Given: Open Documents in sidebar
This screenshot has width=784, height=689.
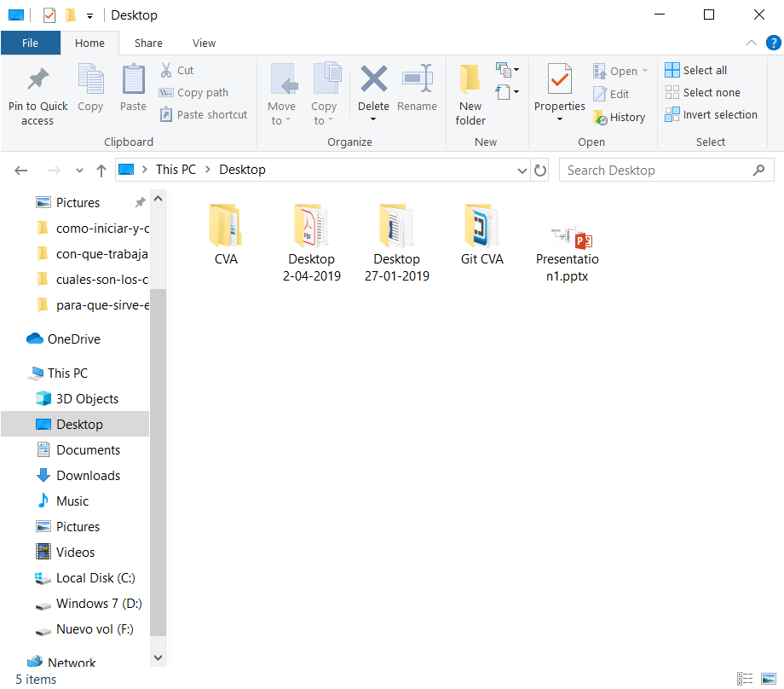Looking at the screenshot, I should [78, 450].
